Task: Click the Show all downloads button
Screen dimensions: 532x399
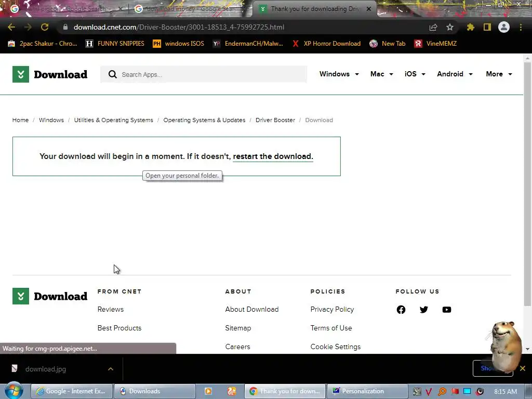Action: coord(493,368)
